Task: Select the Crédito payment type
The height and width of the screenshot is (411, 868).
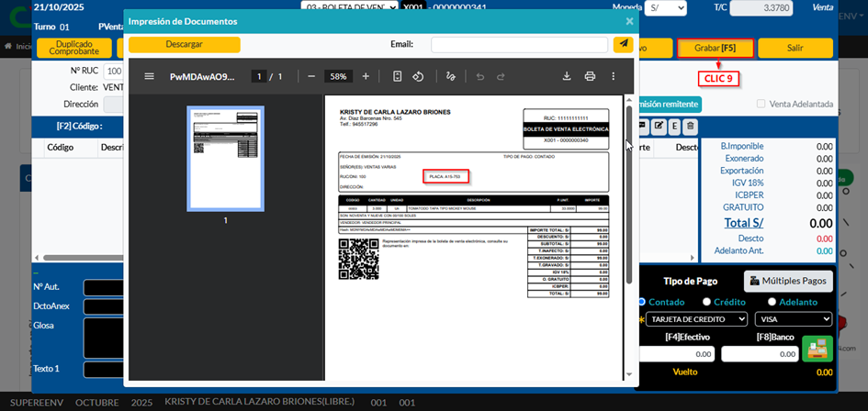Action: pos(707,302)
